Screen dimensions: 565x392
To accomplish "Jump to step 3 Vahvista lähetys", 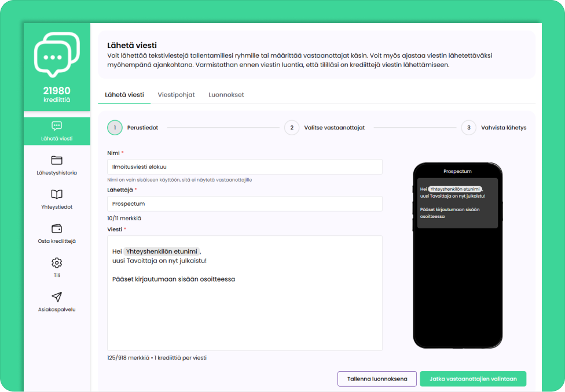I will coord(468,128).
